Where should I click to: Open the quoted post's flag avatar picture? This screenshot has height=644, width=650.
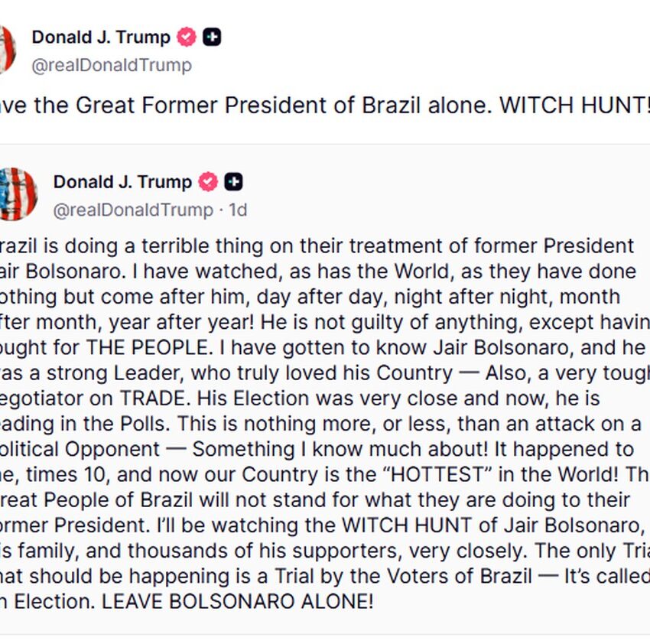(18, 194)
